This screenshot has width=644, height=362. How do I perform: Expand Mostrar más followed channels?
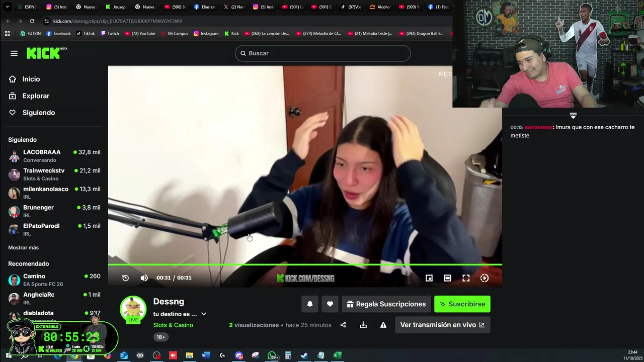pos(23,247)
